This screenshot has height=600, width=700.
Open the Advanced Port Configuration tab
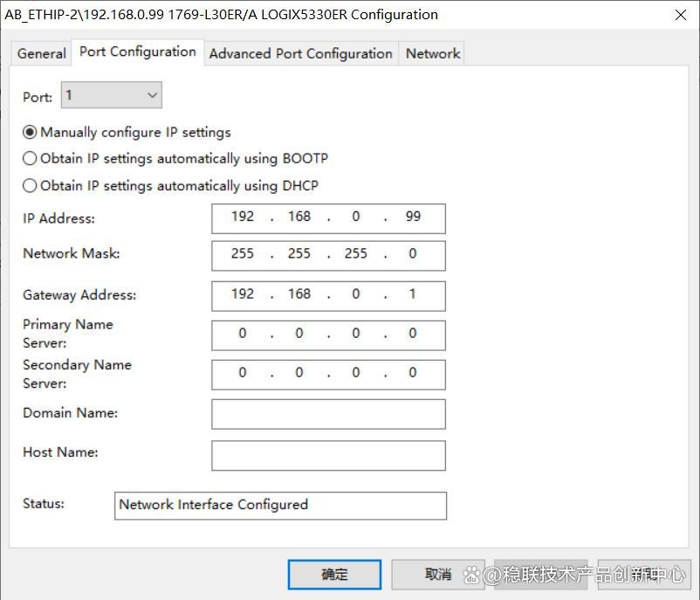pos(301,53)
